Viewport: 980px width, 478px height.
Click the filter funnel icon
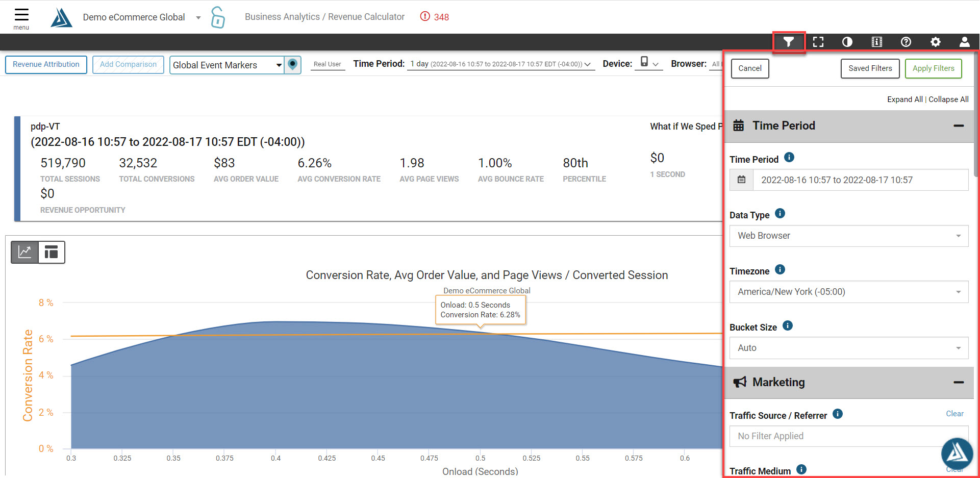(x=789, y=42)
